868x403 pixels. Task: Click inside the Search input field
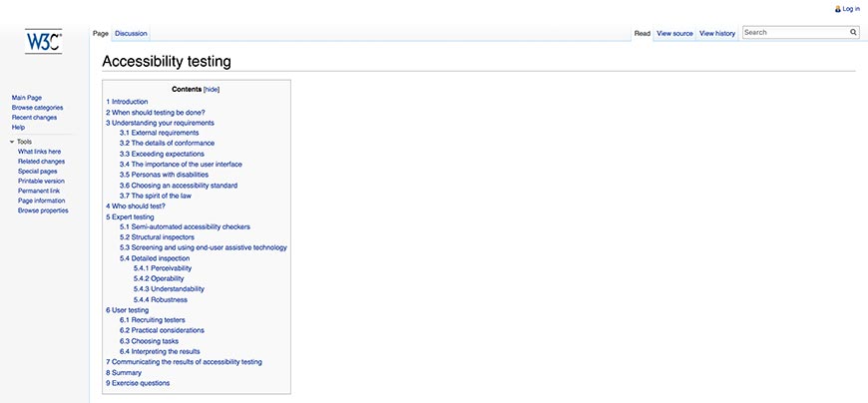point(795,33)
